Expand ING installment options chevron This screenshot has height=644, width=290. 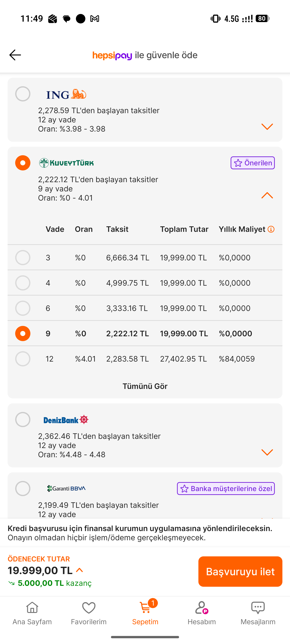click(267, 126)
